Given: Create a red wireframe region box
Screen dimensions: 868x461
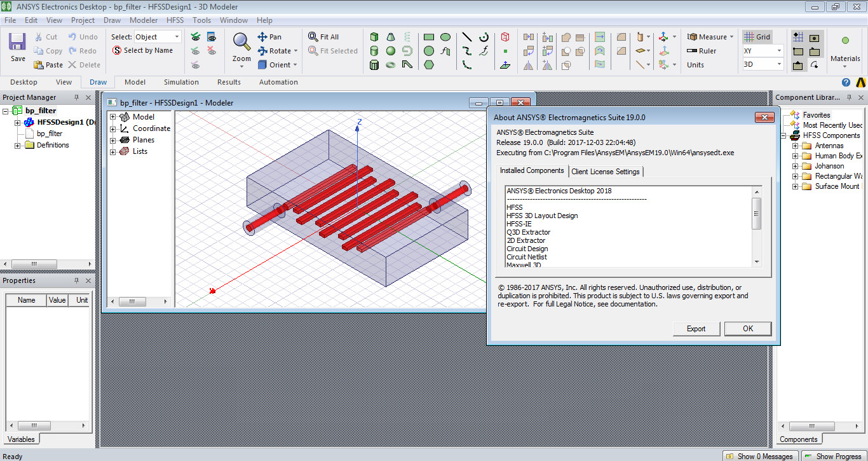Looking at the screenshot, I should pos(505,37).
